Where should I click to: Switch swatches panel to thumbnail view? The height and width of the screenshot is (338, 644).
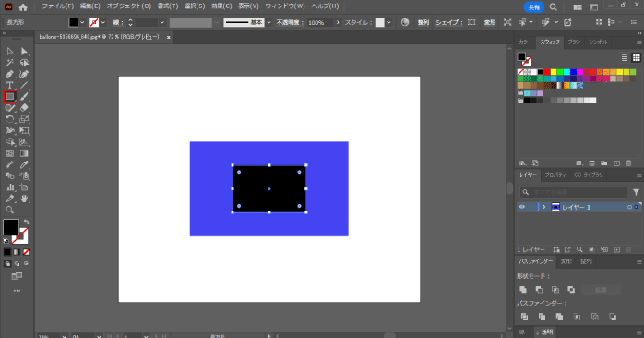click(637, 57)
